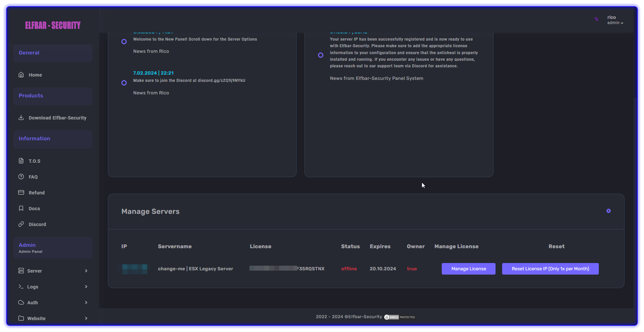Open FAQ via its question mark icon
Image resolution: width=644 pixels, height=332 pixels.
[21, 177]
